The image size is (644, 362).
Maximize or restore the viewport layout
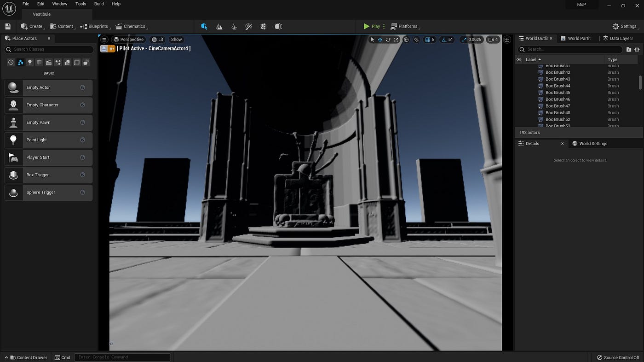click(507, 40)
